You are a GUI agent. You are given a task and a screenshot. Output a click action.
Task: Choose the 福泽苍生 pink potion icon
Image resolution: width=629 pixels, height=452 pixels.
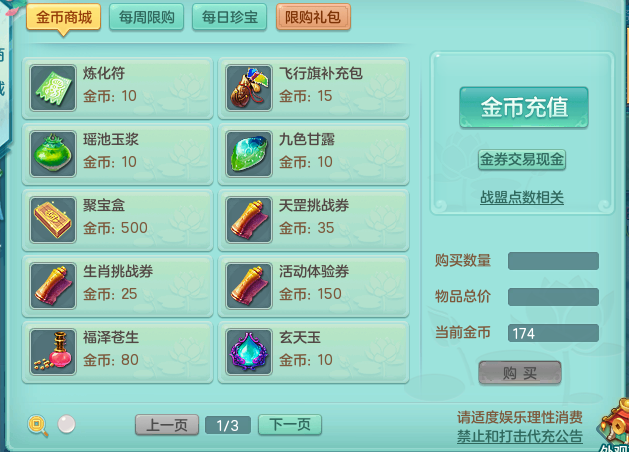point(53,352)
